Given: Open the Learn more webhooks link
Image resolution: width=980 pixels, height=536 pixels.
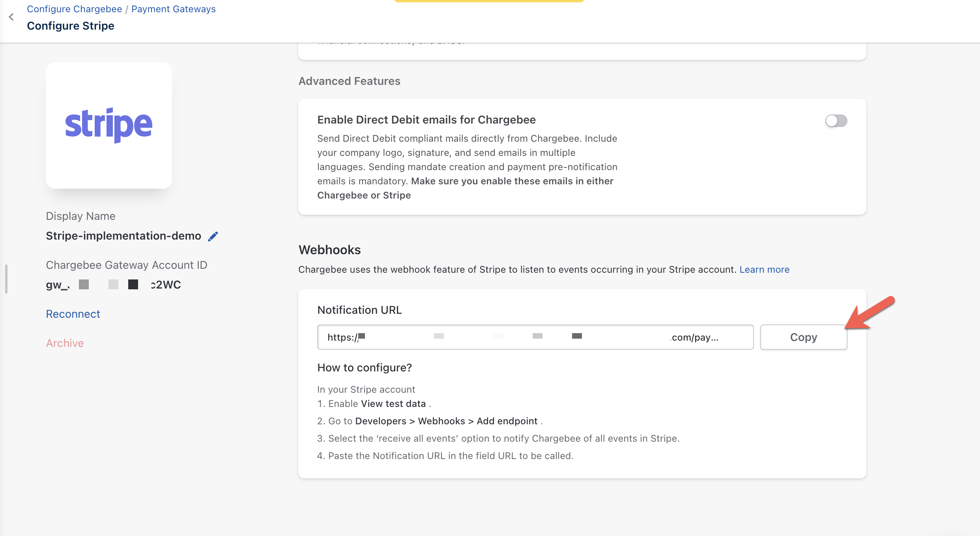Looking at the screenshot, I should 764,270.
